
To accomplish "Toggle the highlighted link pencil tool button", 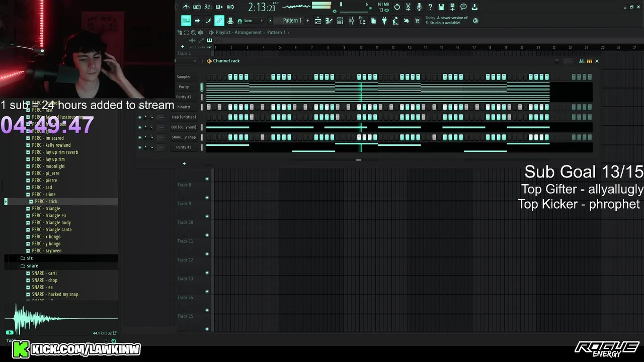I will tap(219, 21).
